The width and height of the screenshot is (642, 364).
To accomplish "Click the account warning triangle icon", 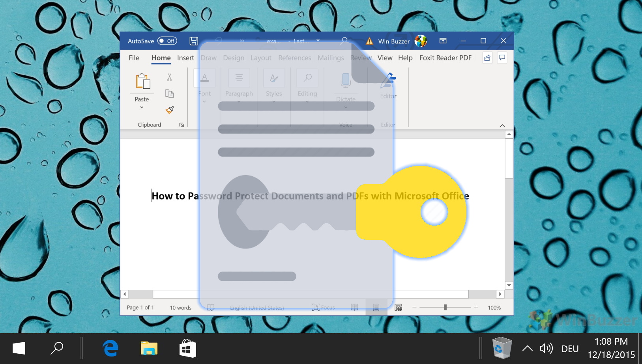I will point(369,41).
